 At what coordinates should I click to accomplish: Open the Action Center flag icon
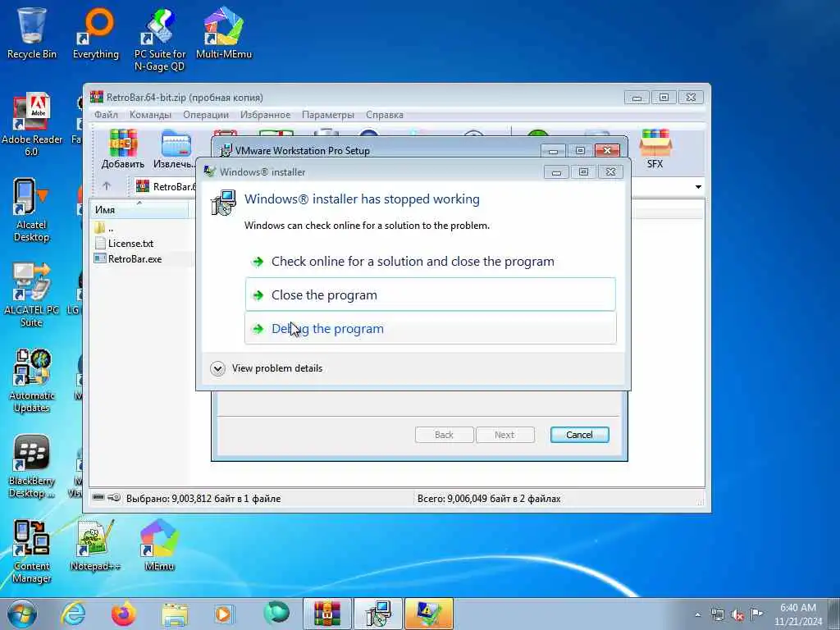[756, 614]
